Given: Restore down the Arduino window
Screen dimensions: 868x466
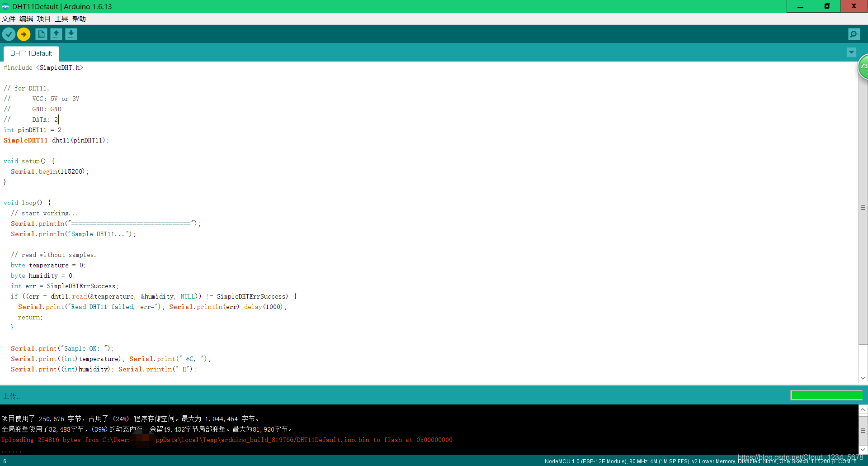Looking at the screenshot, I should pyautogui.click(x=827, y=6).
